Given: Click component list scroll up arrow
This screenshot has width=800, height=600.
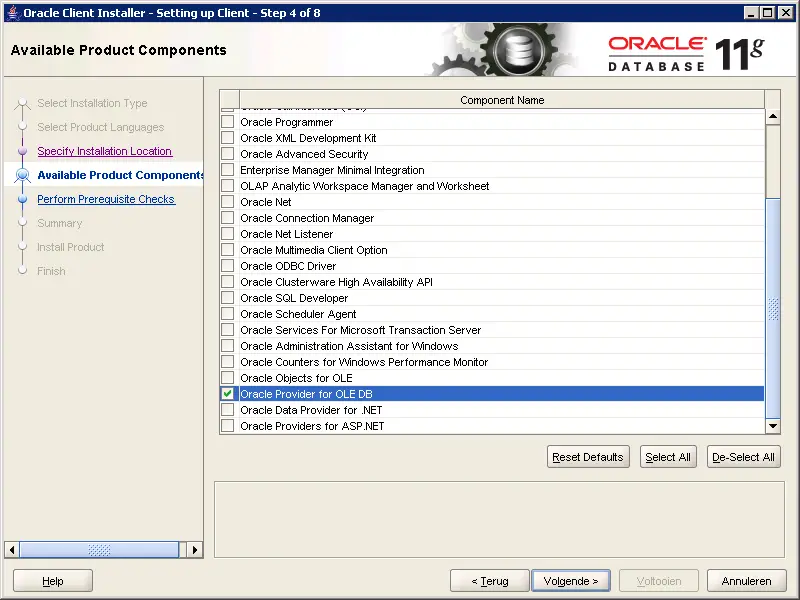Looking at the screenshot, I should pyautogui.click(x=773, y=117).
